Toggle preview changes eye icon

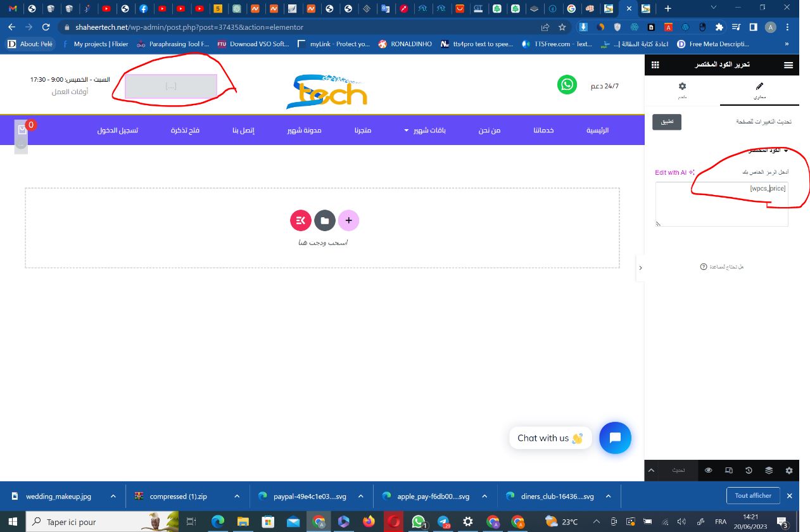709,471
